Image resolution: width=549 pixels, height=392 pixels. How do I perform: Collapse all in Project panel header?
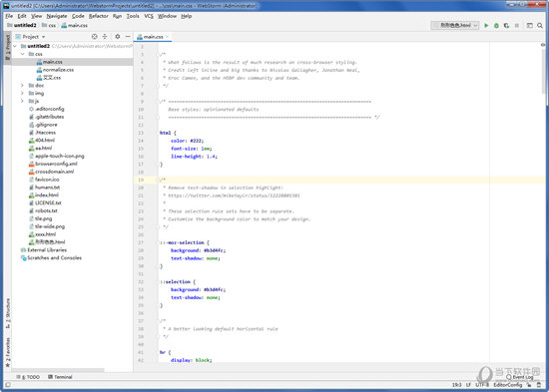[105, 36]
